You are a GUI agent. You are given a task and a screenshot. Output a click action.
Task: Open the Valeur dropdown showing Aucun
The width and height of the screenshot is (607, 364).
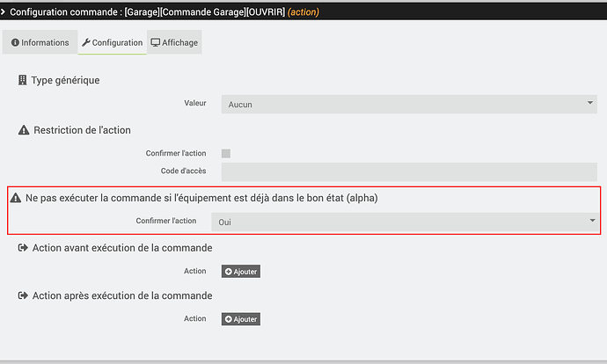coord(409,105)
